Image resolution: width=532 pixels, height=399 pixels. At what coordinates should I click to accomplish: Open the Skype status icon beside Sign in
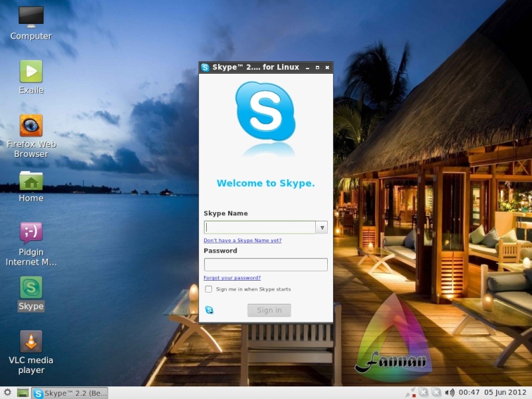click(209, 310)
